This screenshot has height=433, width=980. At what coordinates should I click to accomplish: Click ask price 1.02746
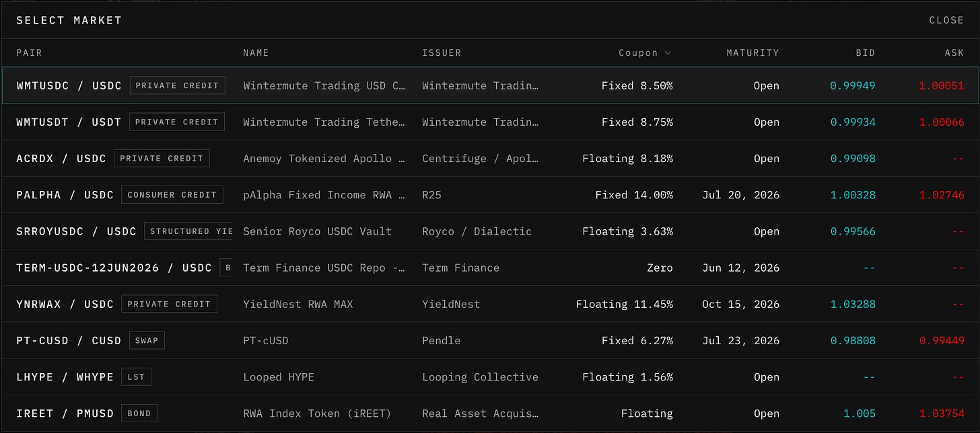point(942,195)
